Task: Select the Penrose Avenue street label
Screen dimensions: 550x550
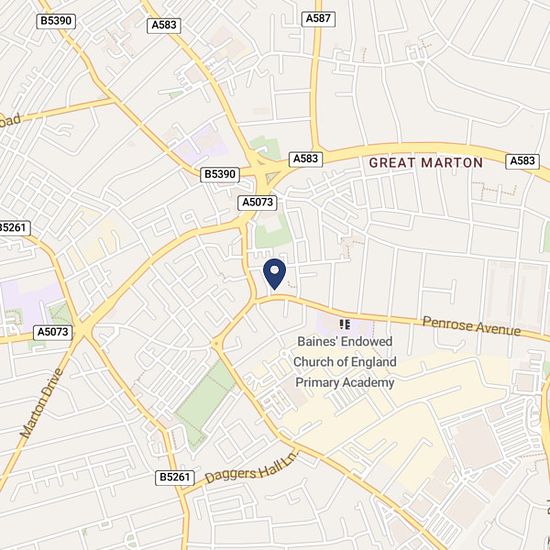Action: [x=471, y=326]
